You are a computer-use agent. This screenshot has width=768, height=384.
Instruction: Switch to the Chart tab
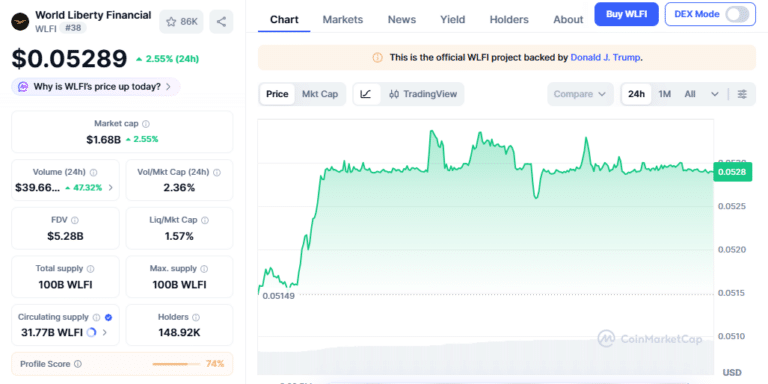coord(284,20)
